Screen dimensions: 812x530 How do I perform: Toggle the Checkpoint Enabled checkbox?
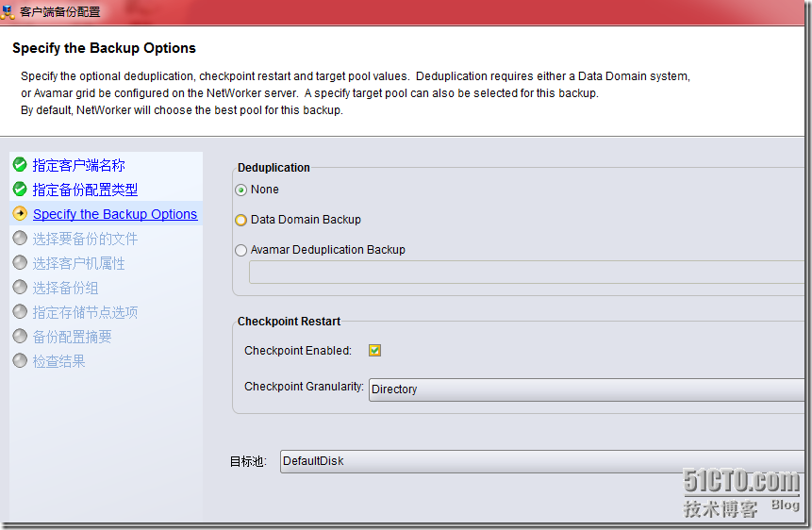pyautogui.click(x=375, y=351)
